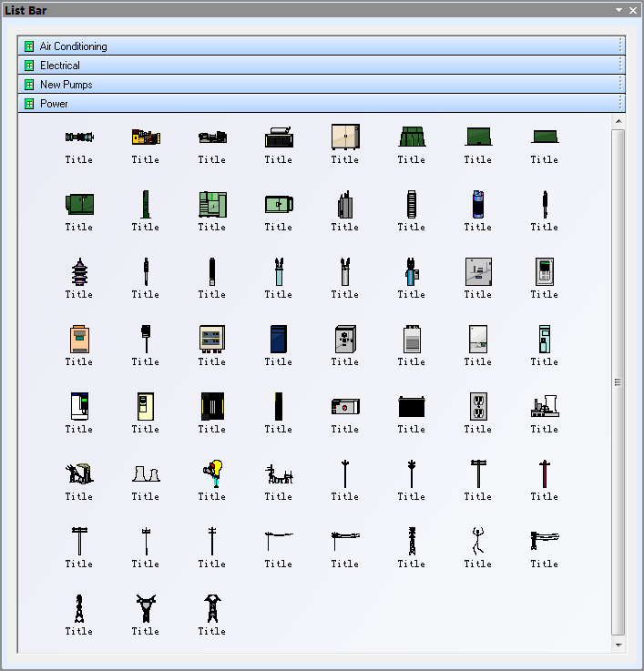Close the List Bar panel
The image size is (644, 671).
633,10
